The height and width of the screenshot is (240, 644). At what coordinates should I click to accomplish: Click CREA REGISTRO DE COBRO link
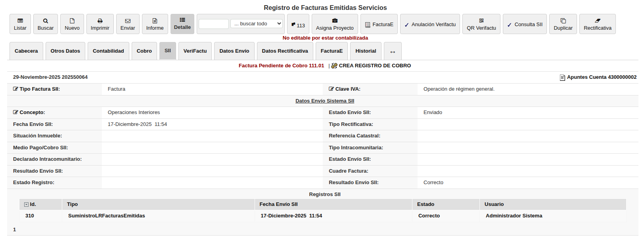[374, 66]
